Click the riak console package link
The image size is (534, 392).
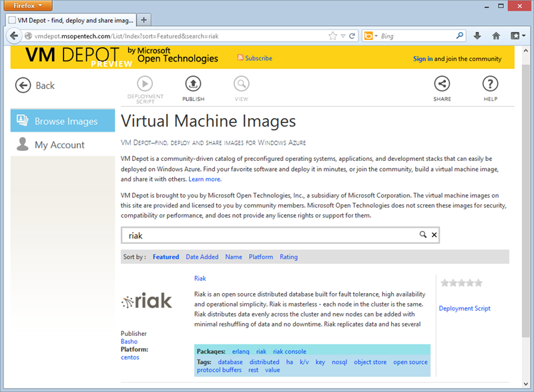point(290,351)
